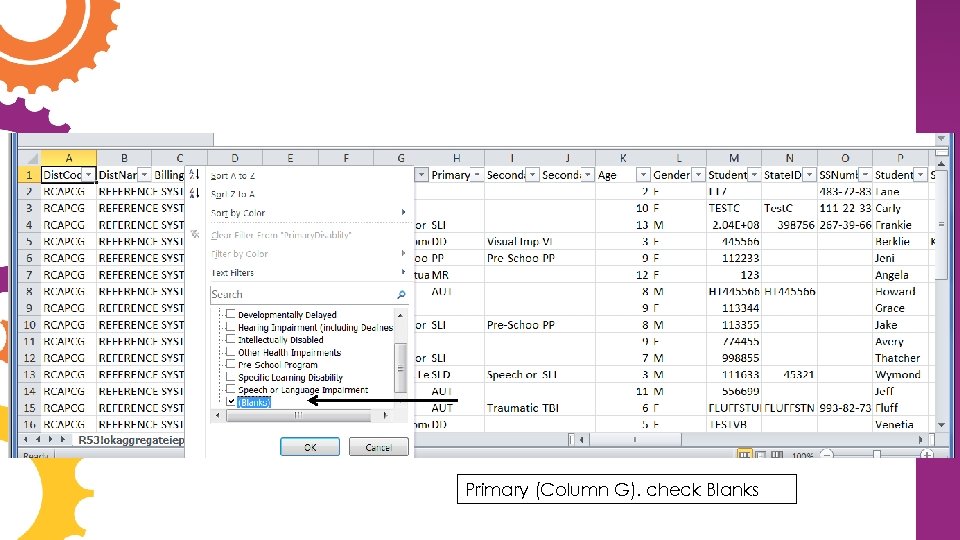Check the Intellectually Disabled checkbox
Image resolution: width=960 pixels, height=540 pixels.
tap(230, 339)
